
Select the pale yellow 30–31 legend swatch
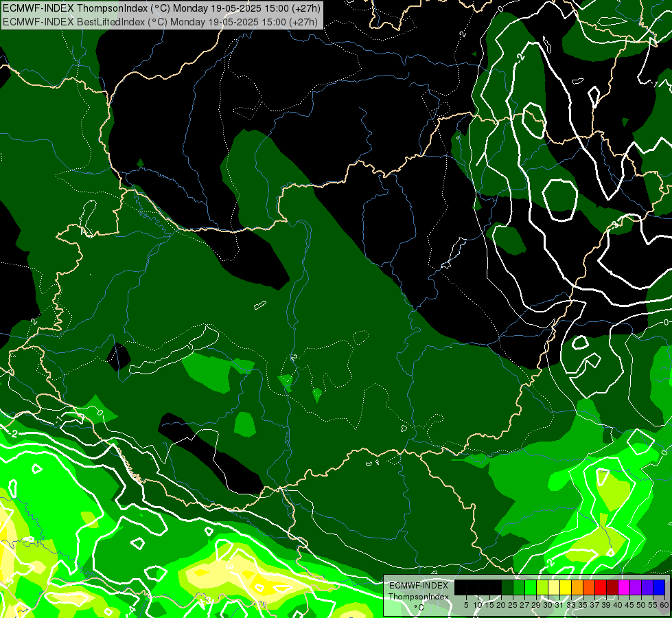tap(554, 587)
